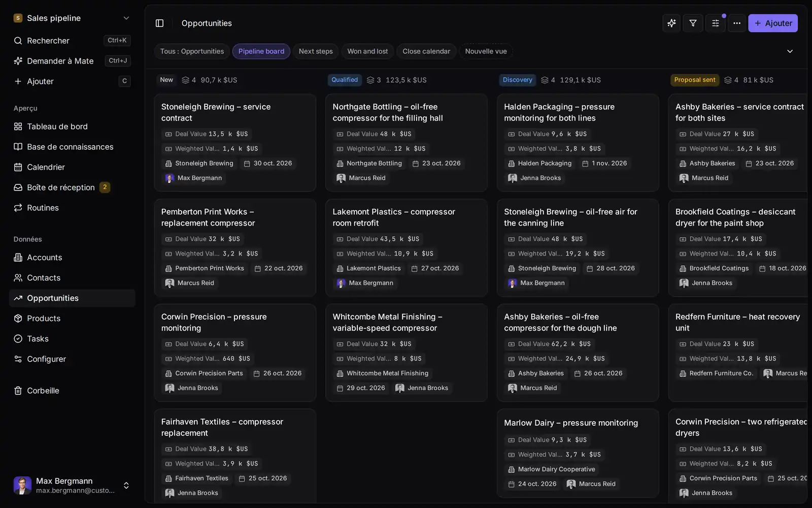
Task: Open the AI sparkle assistant button
Action: (x=671, y=23)
